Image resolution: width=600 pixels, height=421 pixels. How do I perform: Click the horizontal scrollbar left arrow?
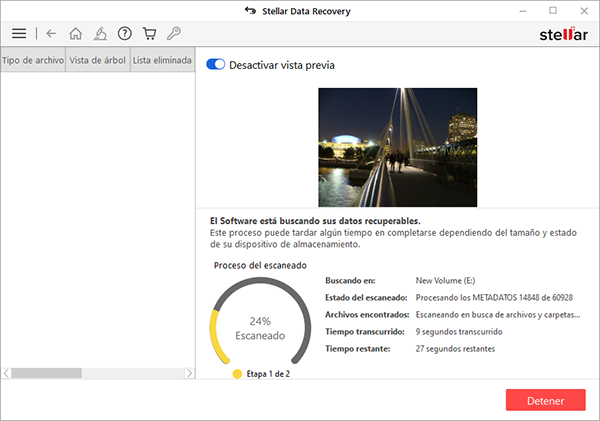[6, 373]
